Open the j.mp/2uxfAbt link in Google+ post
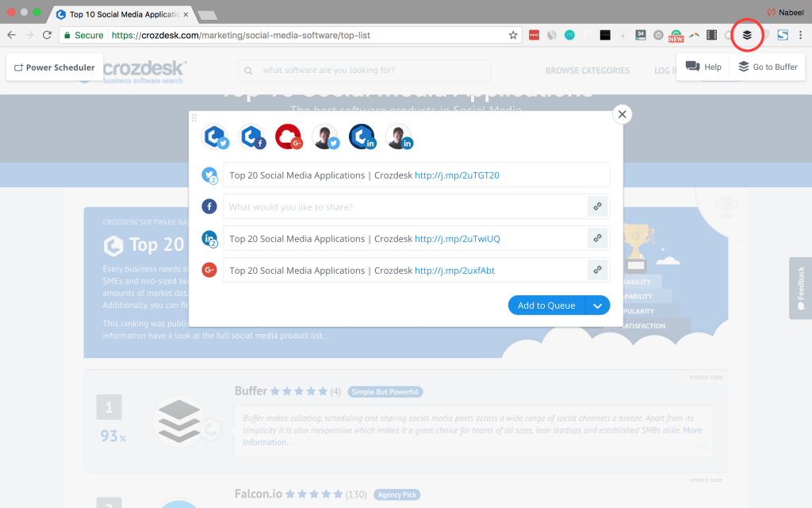812x508 pixels. coord(454,270)
